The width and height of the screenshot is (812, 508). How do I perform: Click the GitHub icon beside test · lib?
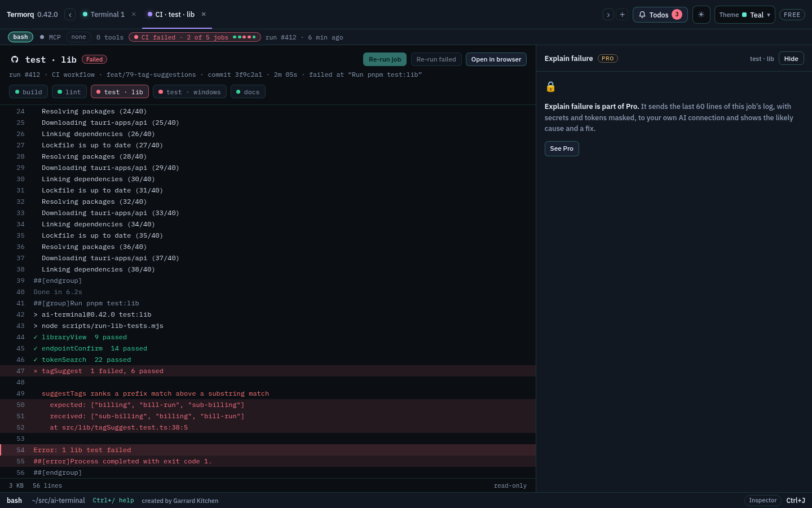pos(15,59)
